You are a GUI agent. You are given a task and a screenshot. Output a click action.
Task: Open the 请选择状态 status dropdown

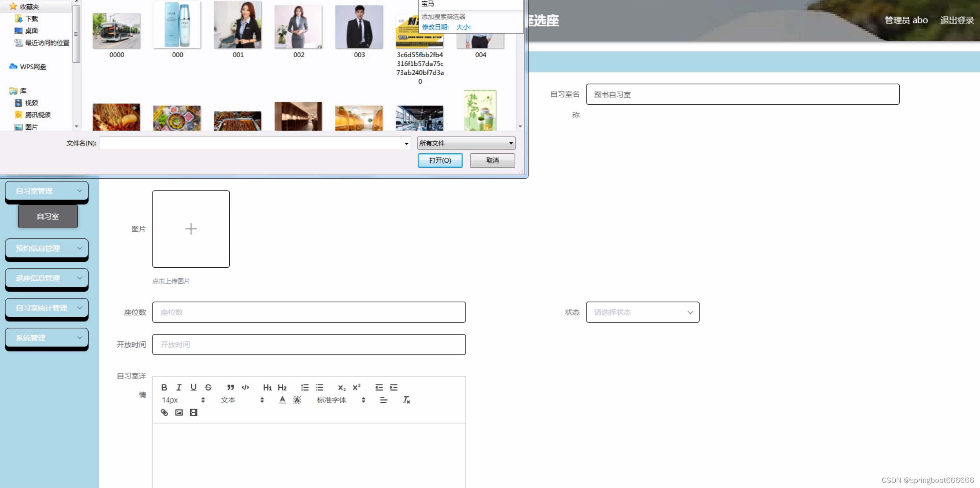pyautogui.click(x=642, y=312)
